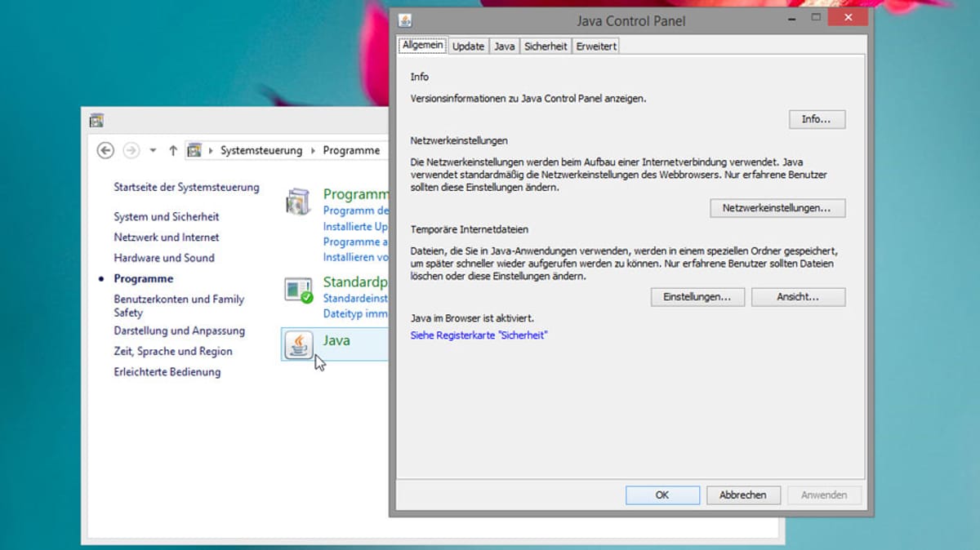The width and height of the screenshot is (980, 550).
Task: Open the recent locations dropdown arrow
Action: pos(152,150)
